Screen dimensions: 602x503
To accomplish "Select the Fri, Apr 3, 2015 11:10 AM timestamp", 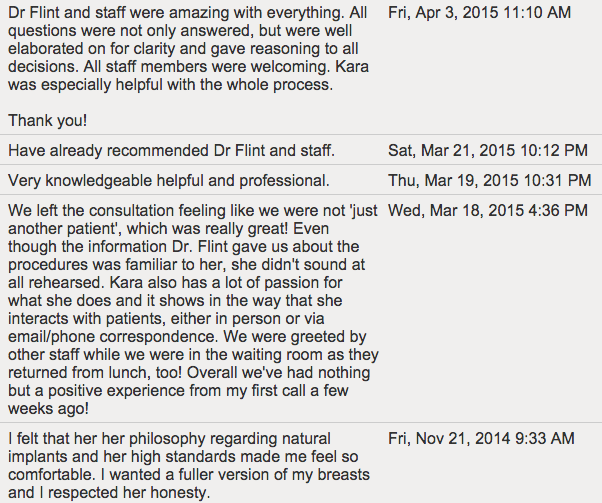I will coord(479,13).
